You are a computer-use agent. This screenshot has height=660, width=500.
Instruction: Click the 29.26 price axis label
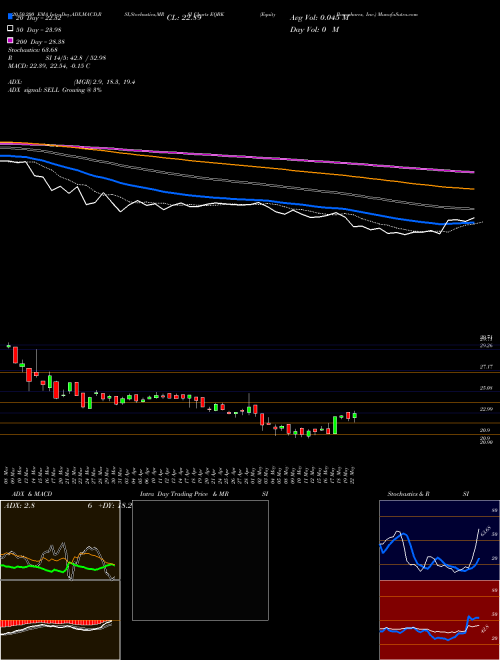point(486,346)
